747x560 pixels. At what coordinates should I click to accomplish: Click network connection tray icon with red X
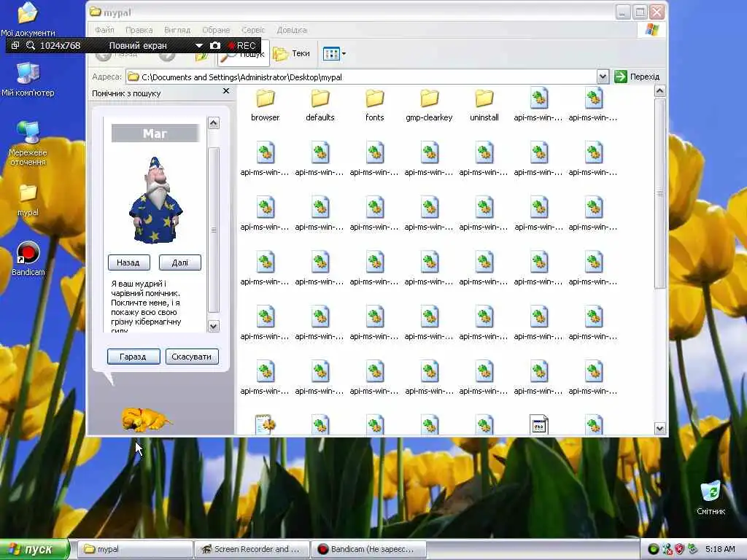(x=667, y=550)
